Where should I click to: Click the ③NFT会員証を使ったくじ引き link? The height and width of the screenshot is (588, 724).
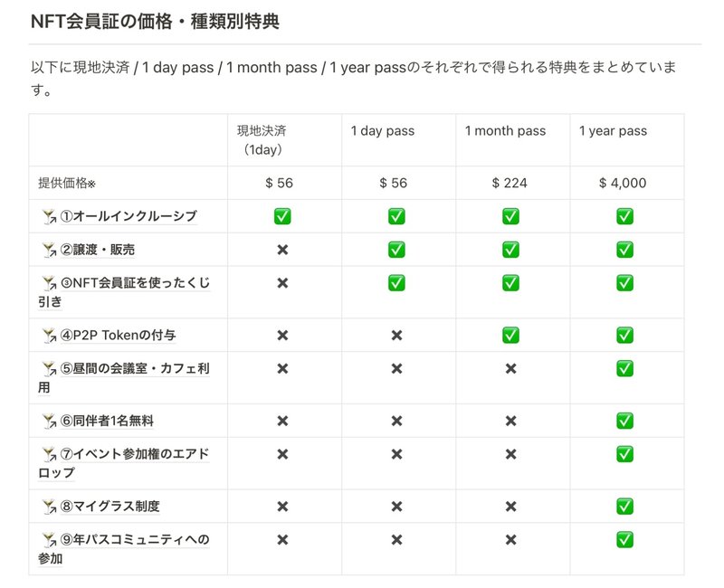tap(124, 292)
